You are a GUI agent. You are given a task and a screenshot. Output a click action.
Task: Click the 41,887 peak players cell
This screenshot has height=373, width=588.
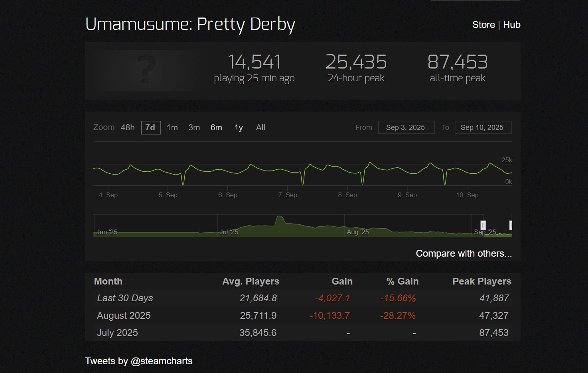tap(494, 298)
